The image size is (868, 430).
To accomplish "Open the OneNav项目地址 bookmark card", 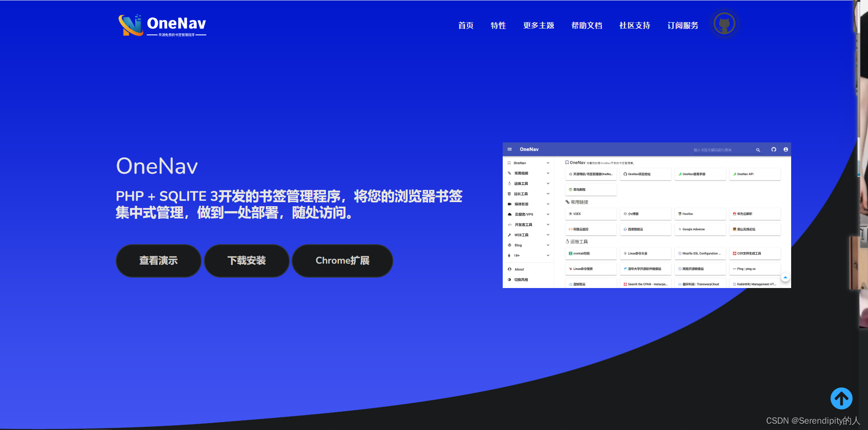I will click(x=646, y=174).
